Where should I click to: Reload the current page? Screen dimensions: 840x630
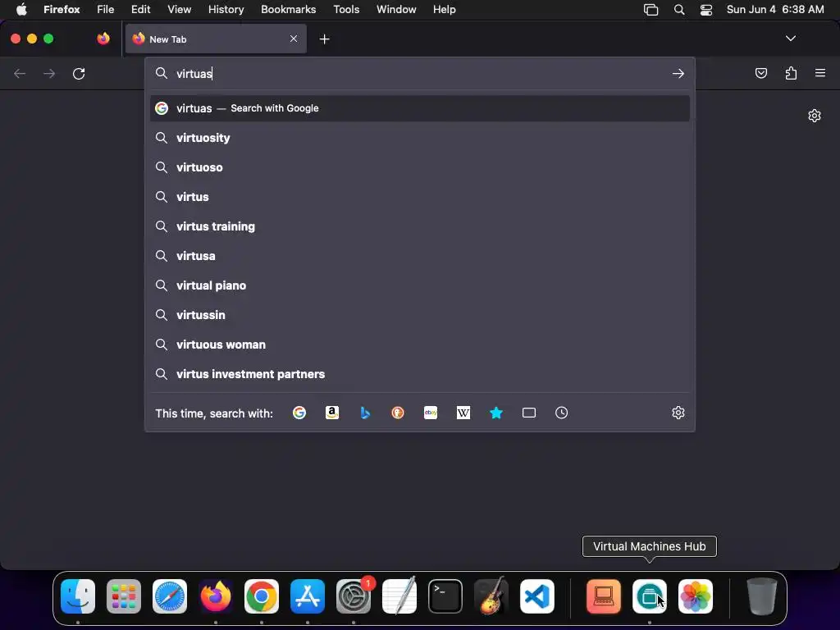coord(79,73)
